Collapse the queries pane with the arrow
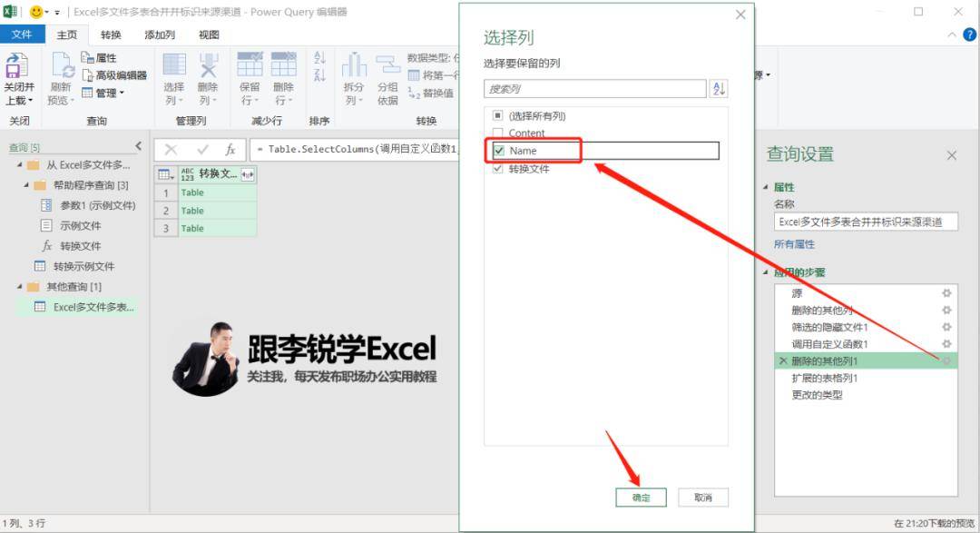This screenshot has height=533, width=980. coord(138,146)
